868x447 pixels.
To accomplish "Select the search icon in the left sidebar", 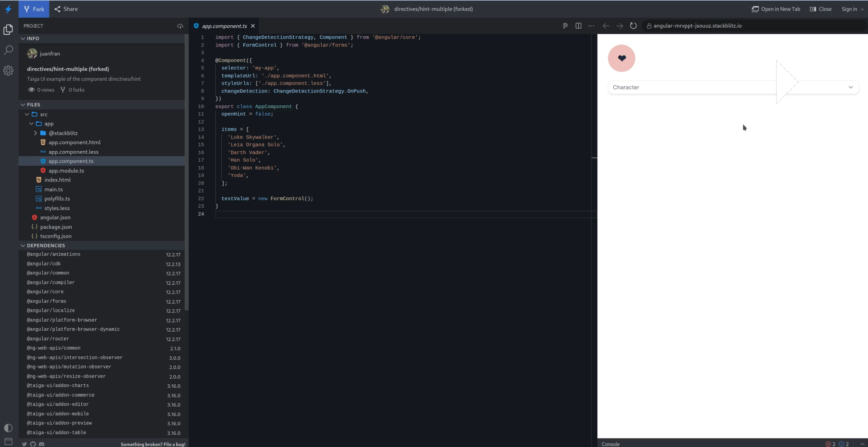I will 8,50.
